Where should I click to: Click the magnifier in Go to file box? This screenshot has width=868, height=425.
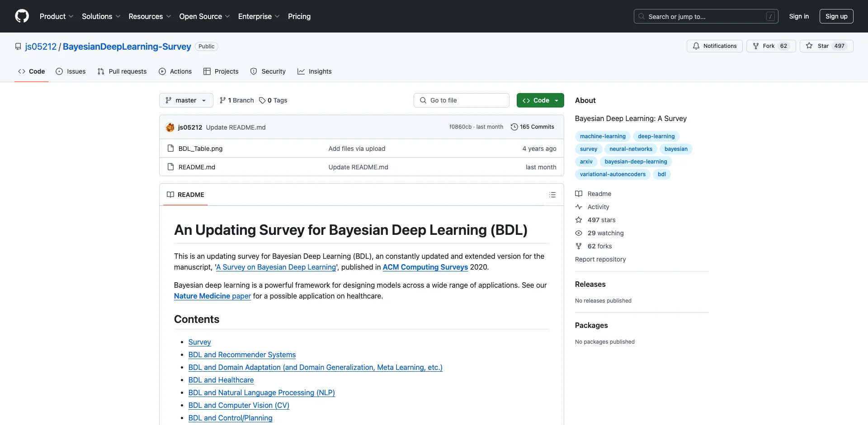click(x=423, y=100)
